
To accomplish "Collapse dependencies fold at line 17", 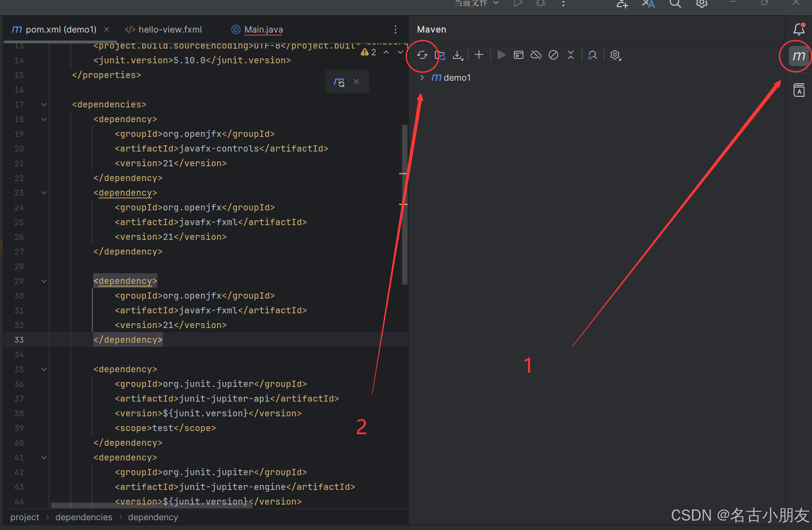I will point(44,105).
